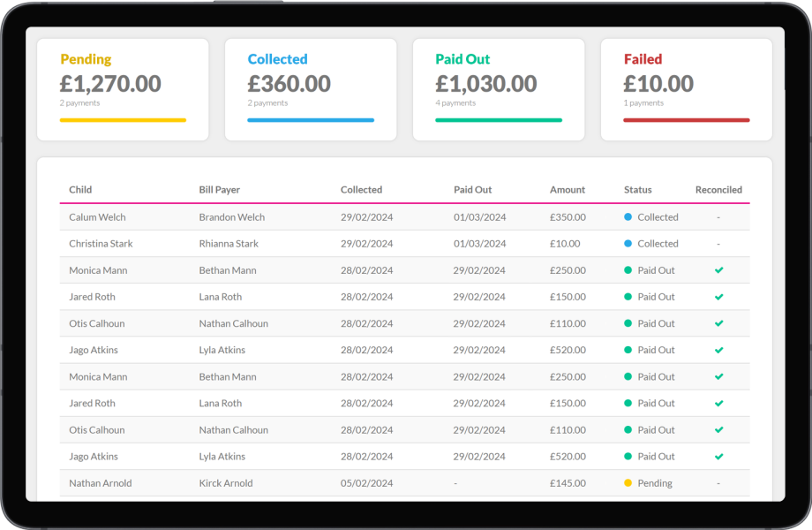The width and height of the screenshot is (812, 530).
Task: Click the Paid Out status dot on Jared Roth's row
Action: pyautogui.click(x=628, y=297)
